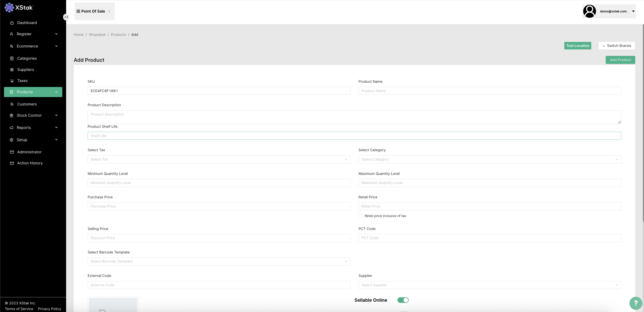Click the Suppliers grid icon in sidebar
This screenshot has height=312, width=644.
tap(12, 70)
